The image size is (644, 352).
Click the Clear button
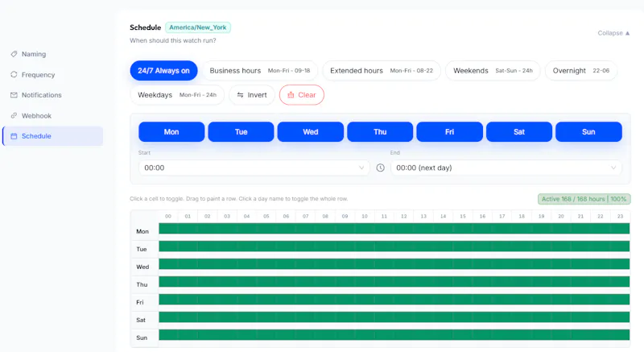(x=301, y=95)
